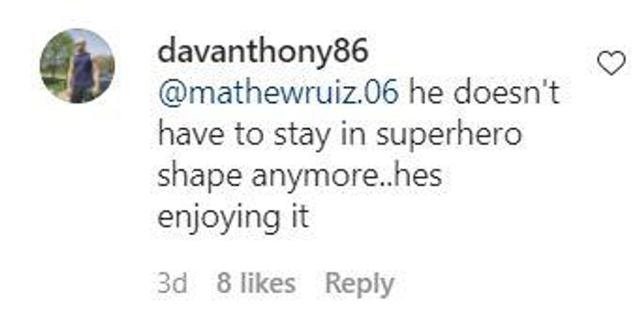
Task: Visit the mathewruiz.06 tagged profile
Action: (x=278, y=94)
